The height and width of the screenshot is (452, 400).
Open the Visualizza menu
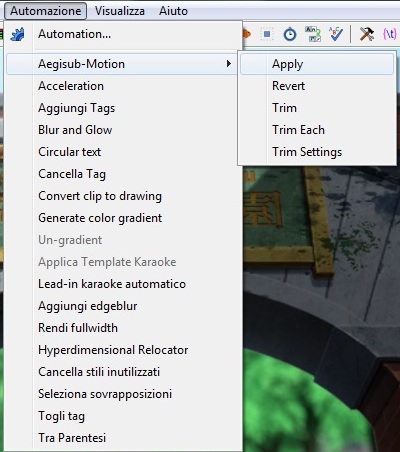point(120,11)
